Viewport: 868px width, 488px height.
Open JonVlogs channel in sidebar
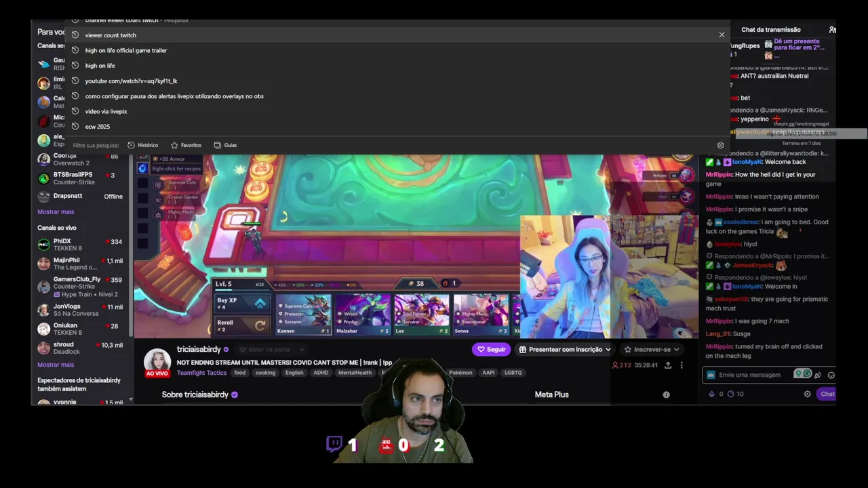[x=80, y=310]
